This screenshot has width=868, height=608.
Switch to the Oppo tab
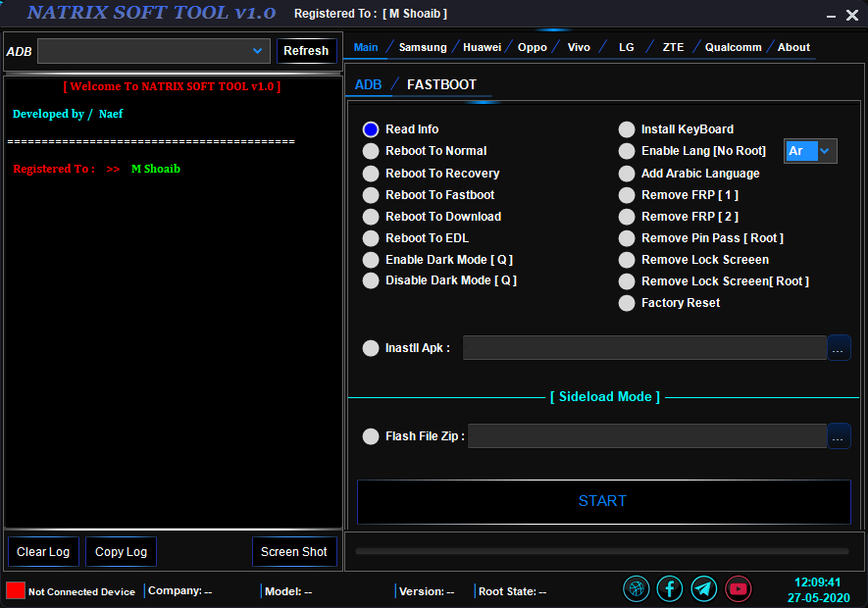pyautogui.click(x=532, y=47)
